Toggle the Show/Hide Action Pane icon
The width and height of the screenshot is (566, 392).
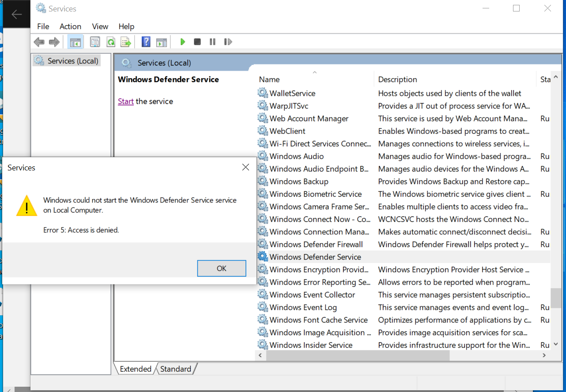pyautogui.click(x=162, y=42)
